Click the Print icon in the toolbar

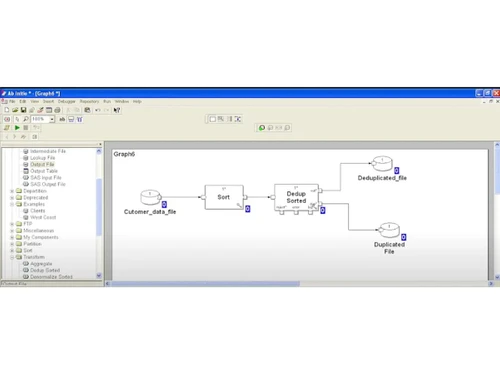[x=57, y=110]
